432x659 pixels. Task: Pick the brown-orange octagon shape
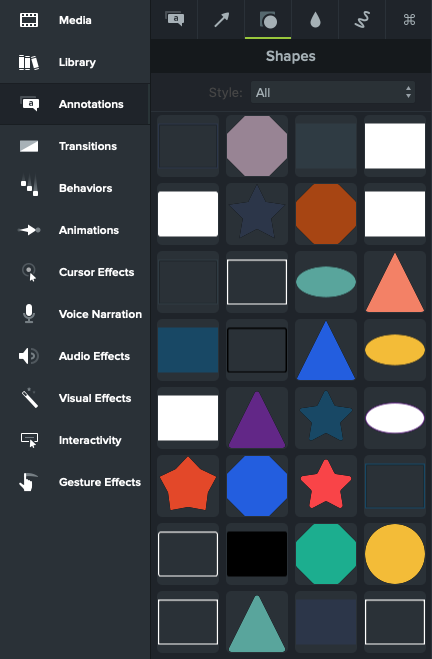coord(326,214)
